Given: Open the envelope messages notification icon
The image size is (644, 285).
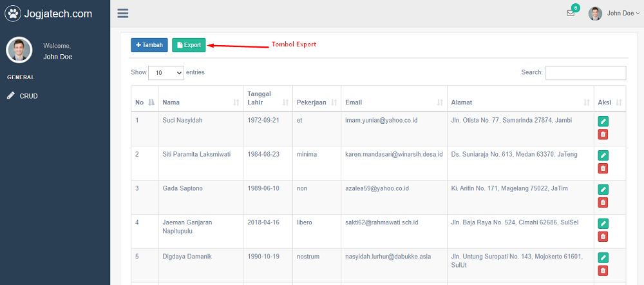Looking at the screenshot, I should (x=571, y=13).
